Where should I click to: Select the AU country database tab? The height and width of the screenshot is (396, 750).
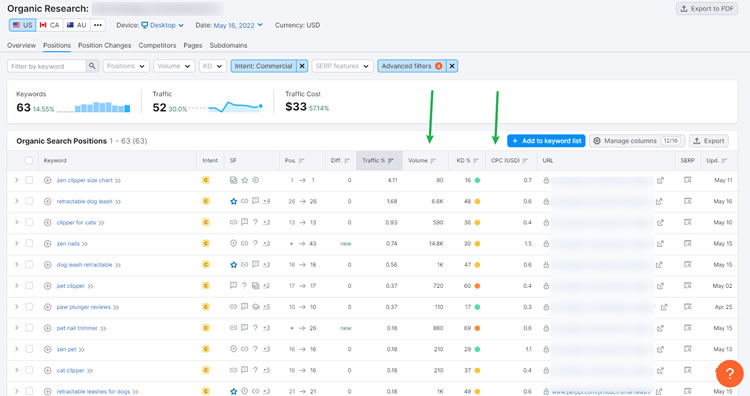coord(77,25)
